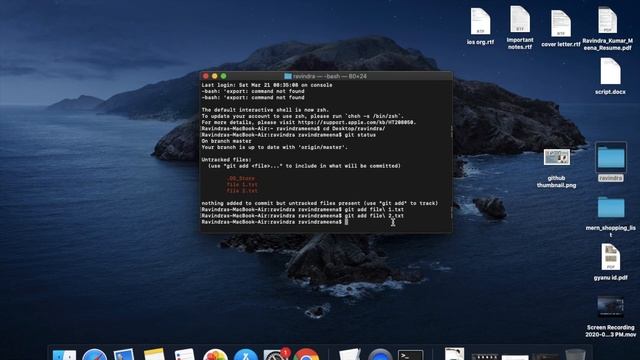Click the Terminal cursor at last prompt
Image resolution: width=640 pixels, height=360 pixels.
tap(347, 222)
